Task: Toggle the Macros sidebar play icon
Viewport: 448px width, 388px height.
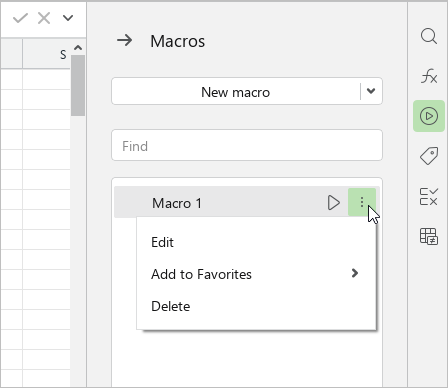Action: 429,116
